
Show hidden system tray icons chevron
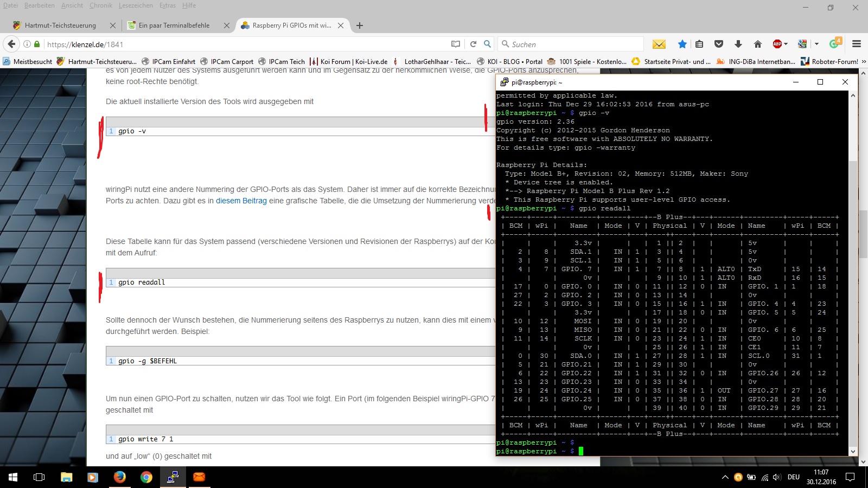click(x=725, y=477)
